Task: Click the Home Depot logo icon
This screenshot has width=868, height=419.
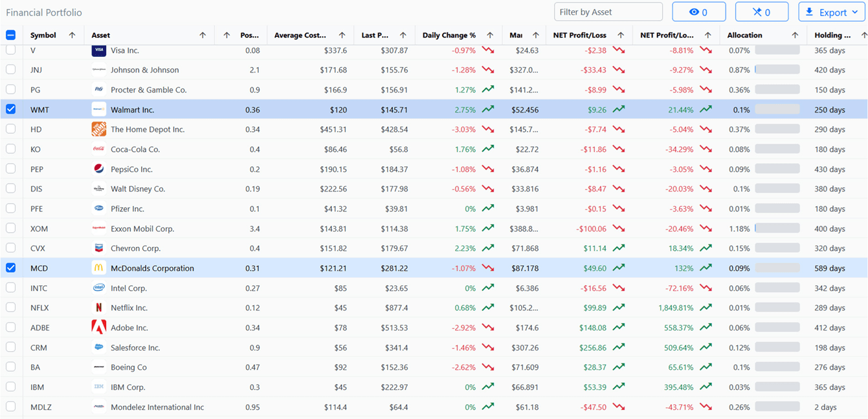Action: [x=98, y=129]
